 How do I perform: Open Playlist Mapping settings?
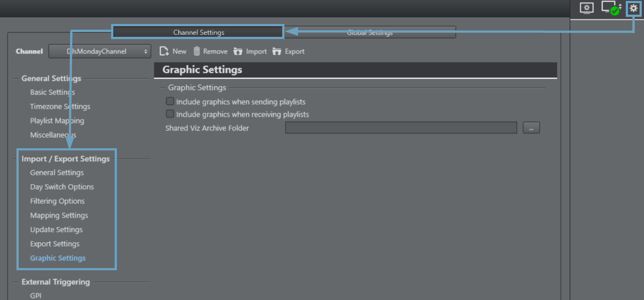point(57,121)
